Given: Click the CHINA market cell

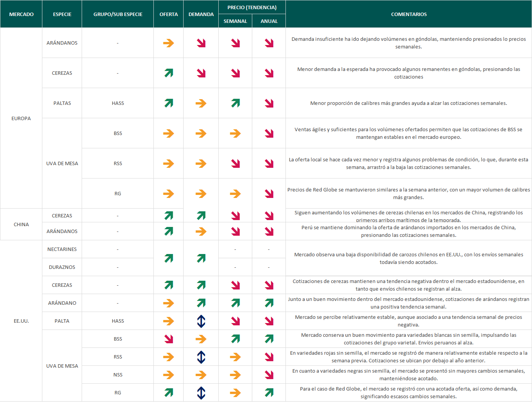Looking at the screenshot, I should pyautogui.click(x=21, y=224).
